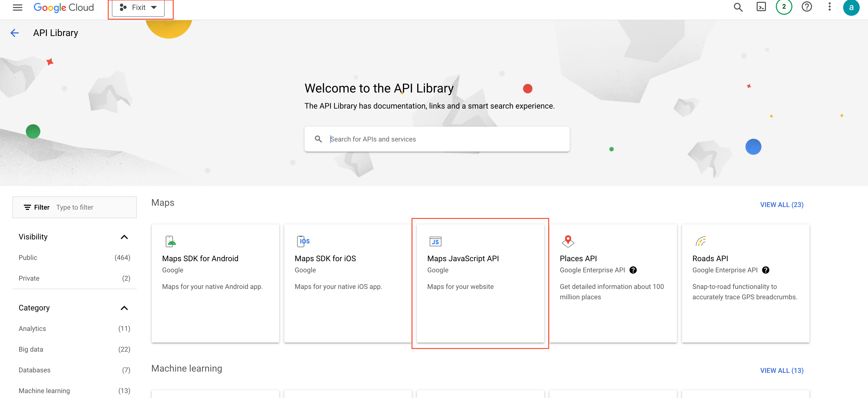Click the iOS icon on Maps SDK card
The width and height of the screenshot is (868, 398).
(x=303, y=241)
